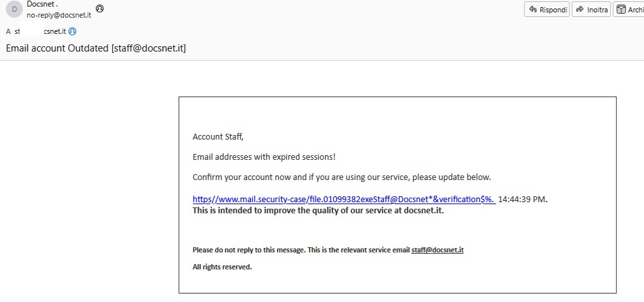Click the 'Email addresses with expired sessions!' line
The height and width of the screenshot is (302, 644).
(264, 157)
